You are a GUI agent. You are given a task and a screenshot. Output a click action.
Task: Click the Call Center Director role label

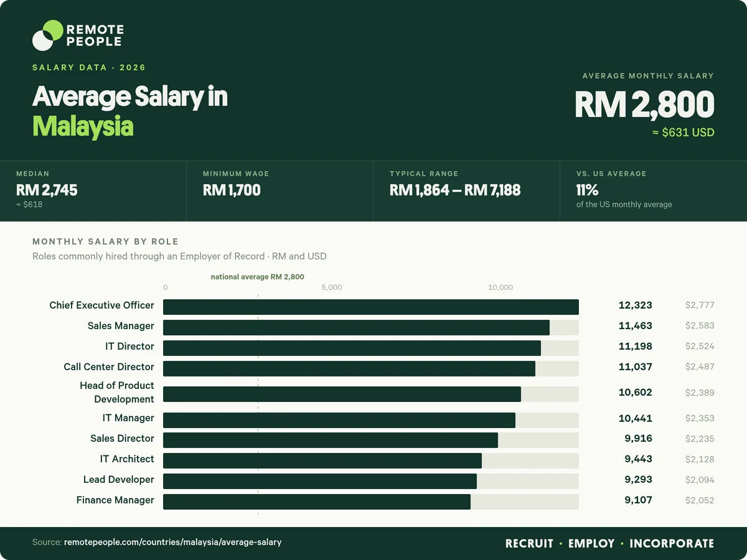[x=109, y=367]
